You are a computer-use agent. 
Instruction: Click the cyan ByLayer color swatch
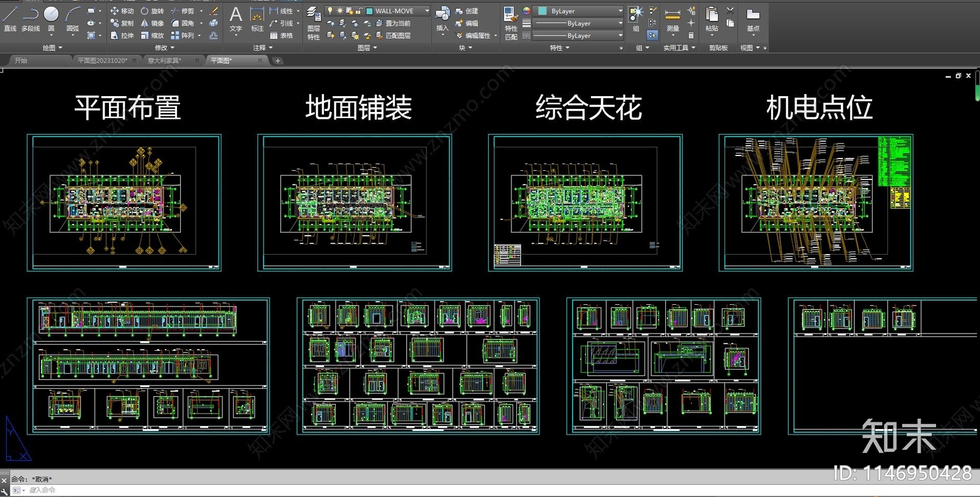543,11
